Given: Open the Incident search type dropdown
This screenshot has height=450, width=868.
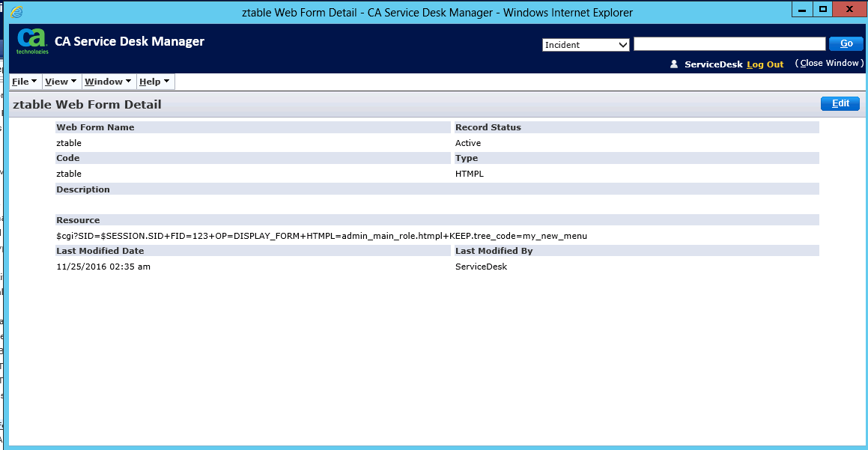Looking at the screenshot, I should coord(586,45).
